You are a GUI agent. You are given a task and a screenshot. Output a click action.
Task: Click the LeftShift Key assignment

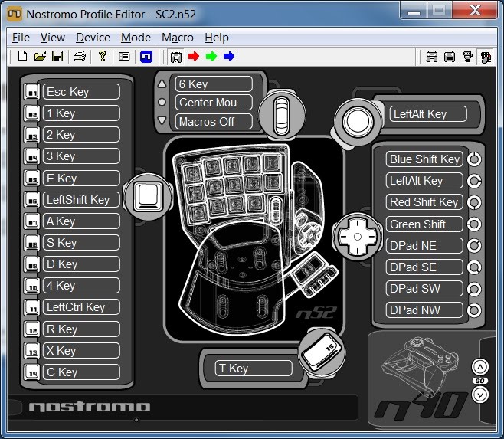click(x=81, y=200)
